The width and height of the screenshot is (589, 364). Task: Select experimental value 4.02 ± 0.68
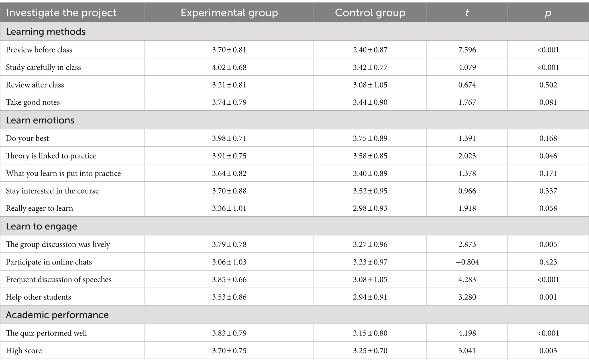click(229, 68)
